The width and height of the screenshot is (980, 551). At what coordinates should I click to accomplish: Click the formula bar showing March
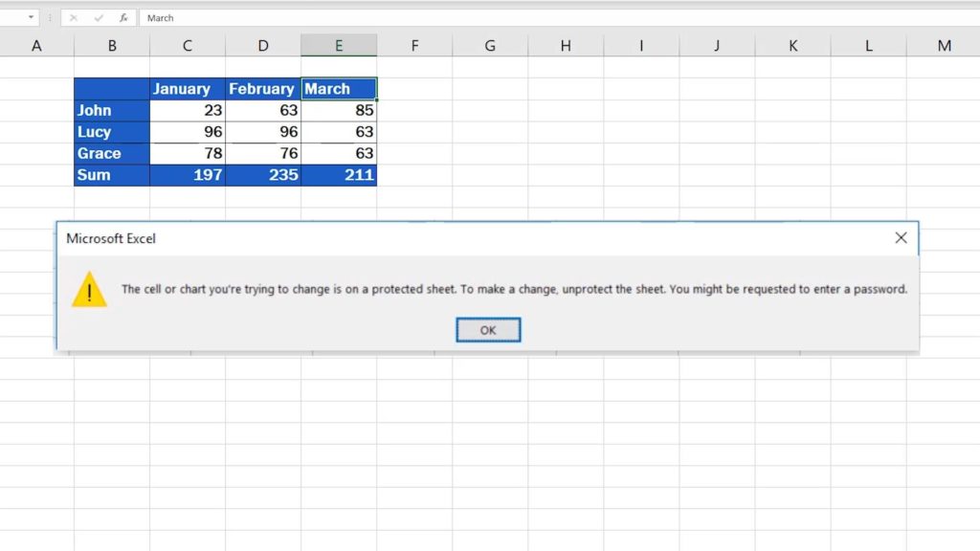[559, 18]
